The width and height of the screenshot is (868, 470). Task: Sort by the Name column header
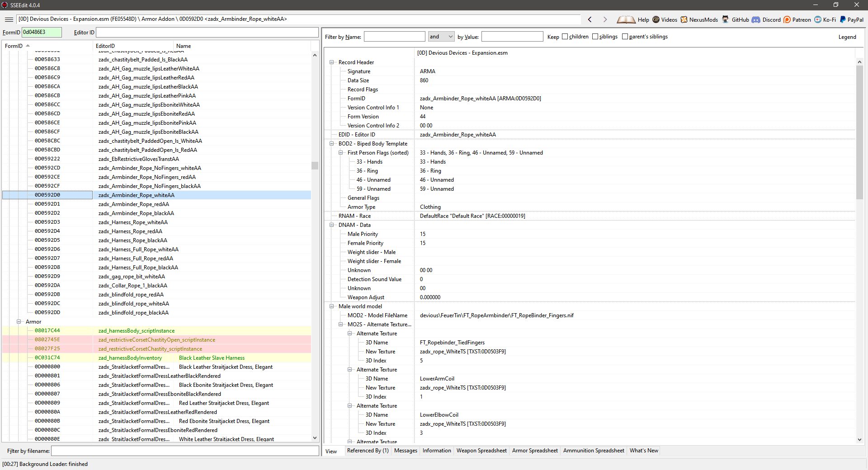pos(242,46)
